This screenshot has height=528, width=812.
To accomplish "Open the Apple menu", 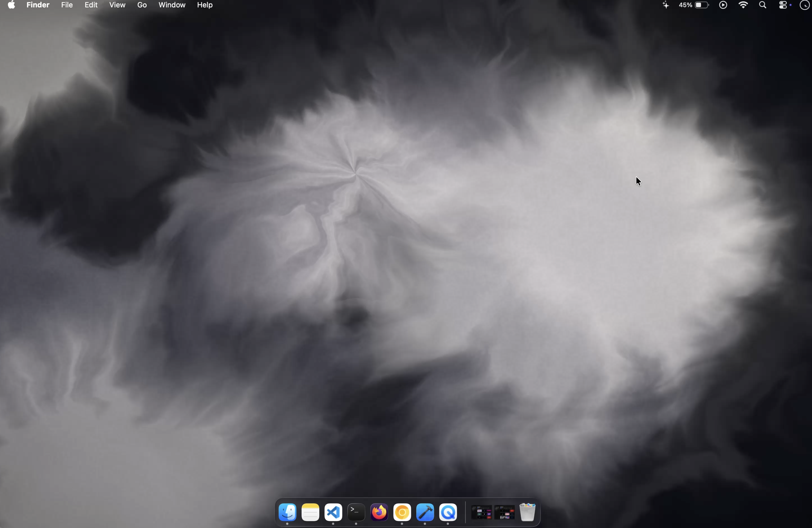I will click(11, 5).
